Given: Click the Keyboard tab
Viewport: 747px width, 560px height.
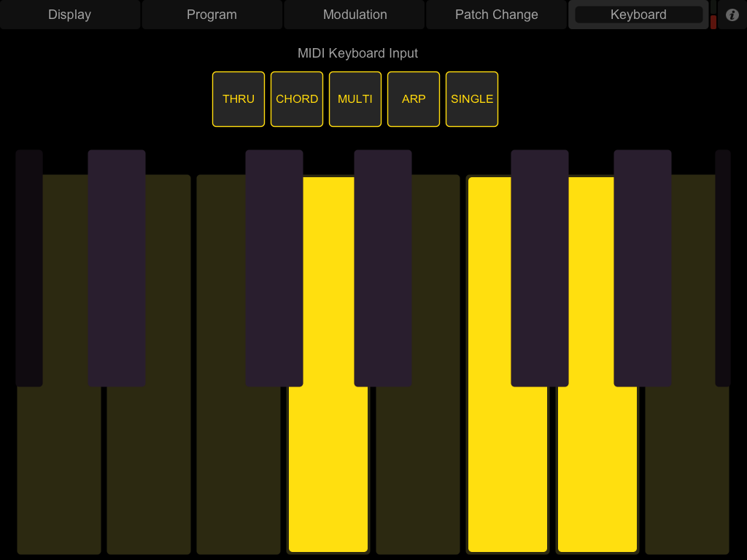Looking at the screenshot, I should pyautogui.click(x=638, y=15).
